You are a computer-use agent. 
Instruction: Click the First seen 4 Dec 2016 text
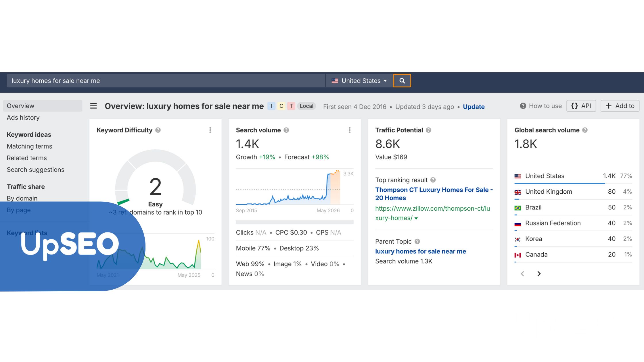tap(354, 107)
